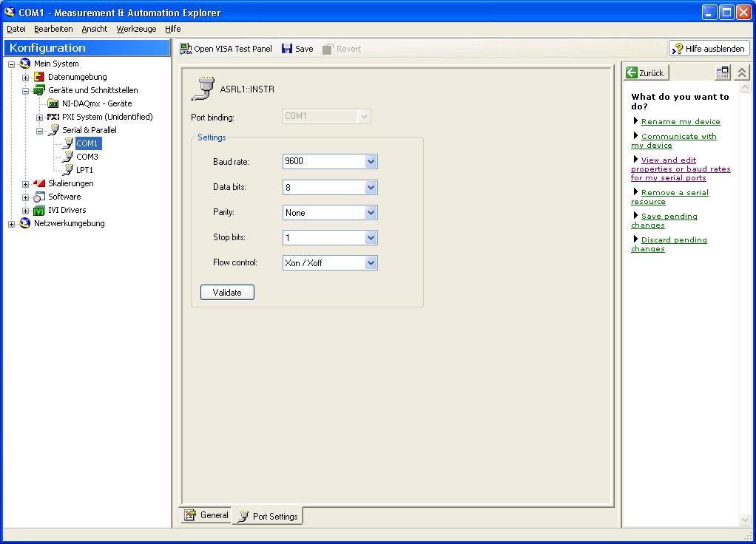756x544 pixels.
Task: Select LPT1 label in the tree
Action: pyautogui.click(x=85, y=169)
